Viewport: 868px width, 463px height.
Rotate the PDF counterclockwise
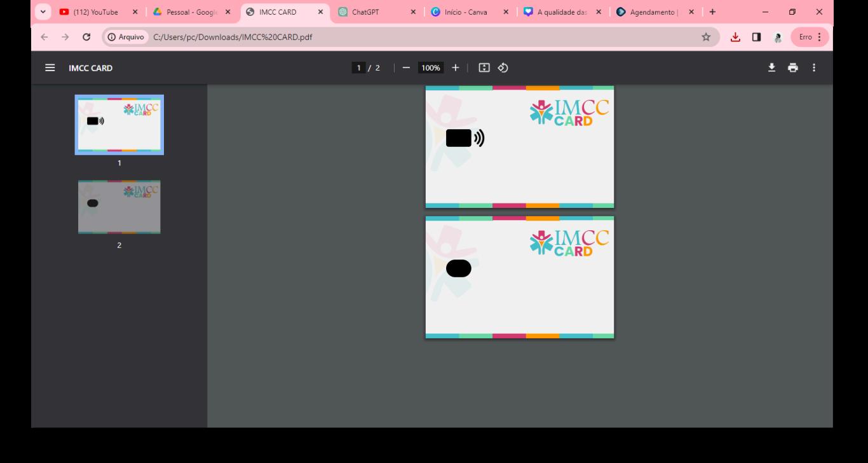pos(503,68)
